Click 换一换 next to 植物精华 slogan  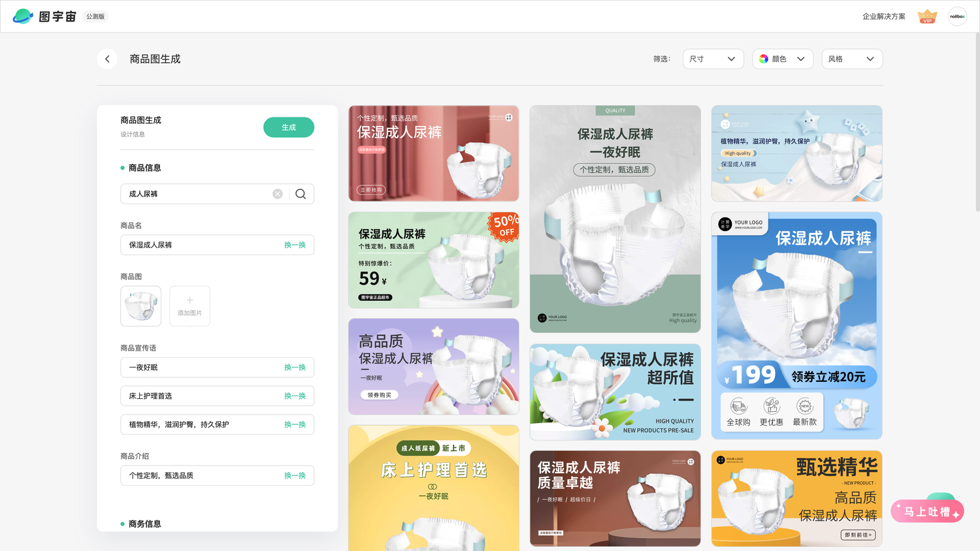[295, 424]
